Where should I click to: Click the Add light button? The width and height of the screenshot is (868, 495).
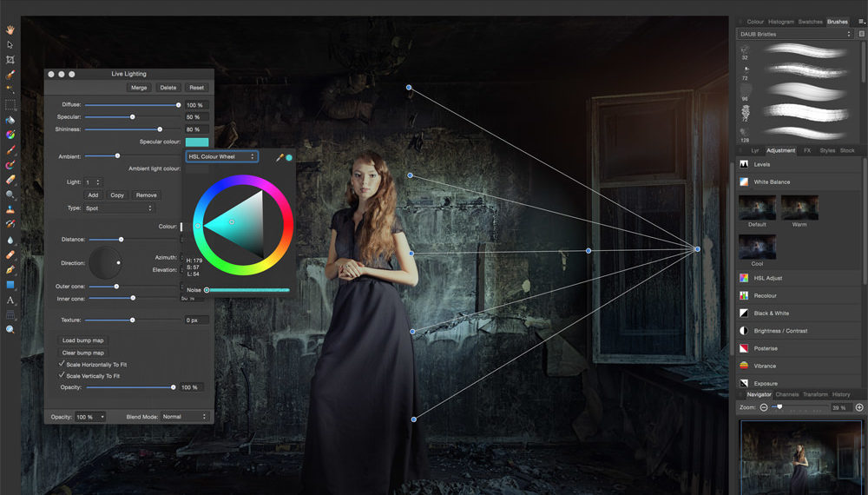pos(93,195)
